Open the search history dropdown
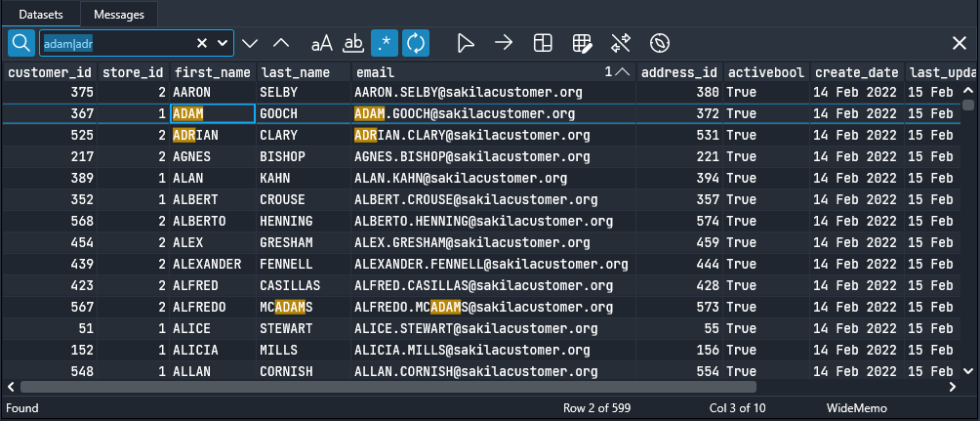Image resolution: width=980 pixels, height=421 pixels. point(224,43)
